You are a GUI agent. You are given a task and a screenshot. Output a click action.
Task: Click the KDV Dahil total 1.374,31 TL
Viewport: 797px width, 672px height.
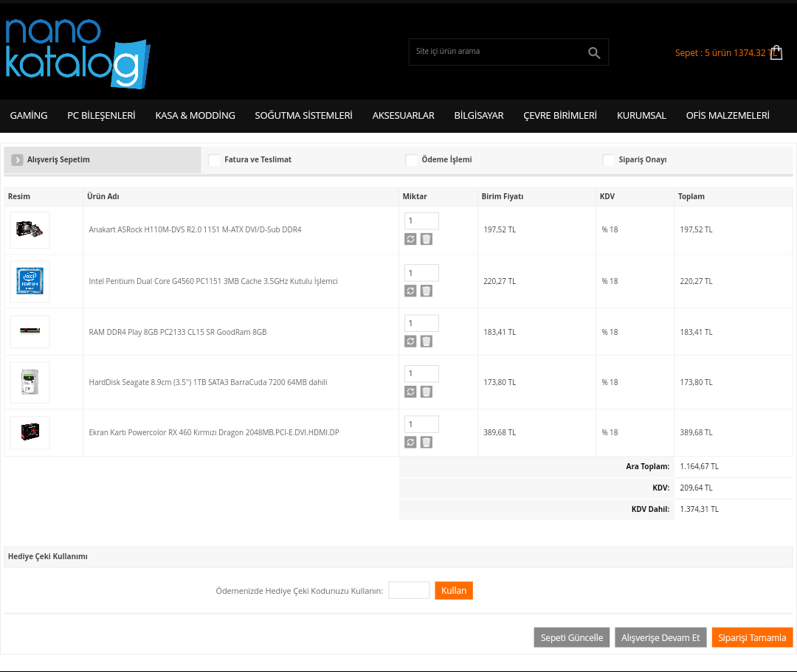(x=700, y=509)
